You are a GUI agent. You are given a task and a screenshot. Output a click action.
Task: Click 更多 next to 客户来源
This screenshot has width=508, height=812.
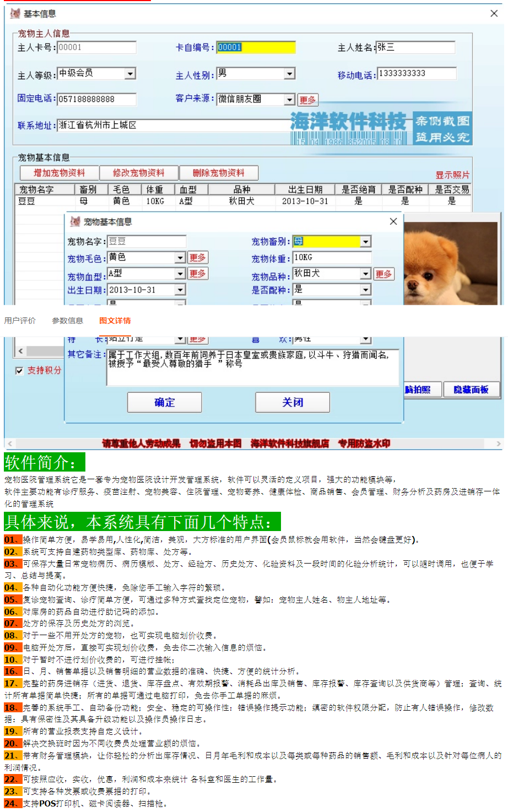tap(308, 100)
